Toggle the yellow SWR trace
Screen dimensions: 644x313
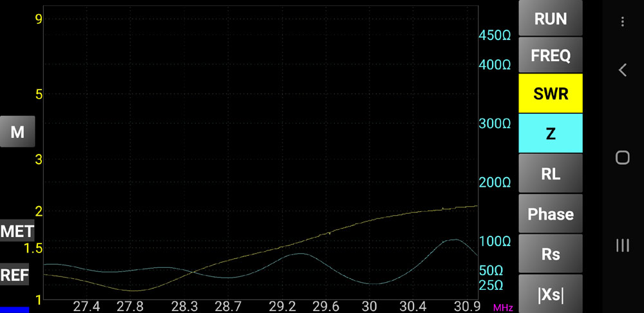tap(551, 93)
